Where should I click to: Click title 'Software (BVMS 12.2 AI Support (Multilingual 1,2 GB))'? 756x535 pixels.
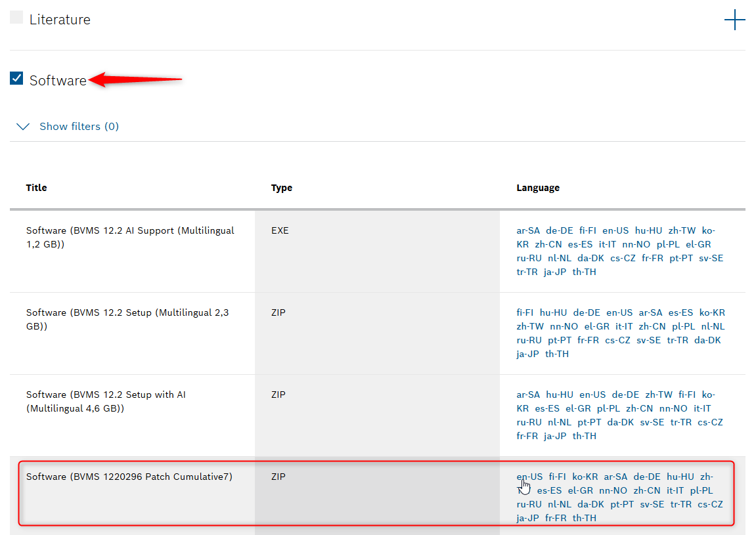[130, 238]
